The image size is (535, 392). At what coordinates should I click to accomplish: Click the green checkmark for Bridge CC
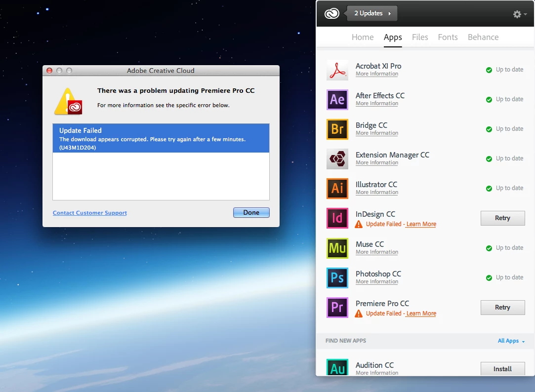[489, 129]
